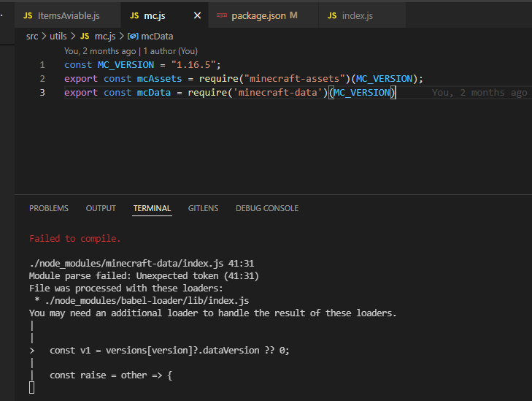Click the "1.16.5" version string
Viewport: 532px width, 401px height.
pos(193,65)
